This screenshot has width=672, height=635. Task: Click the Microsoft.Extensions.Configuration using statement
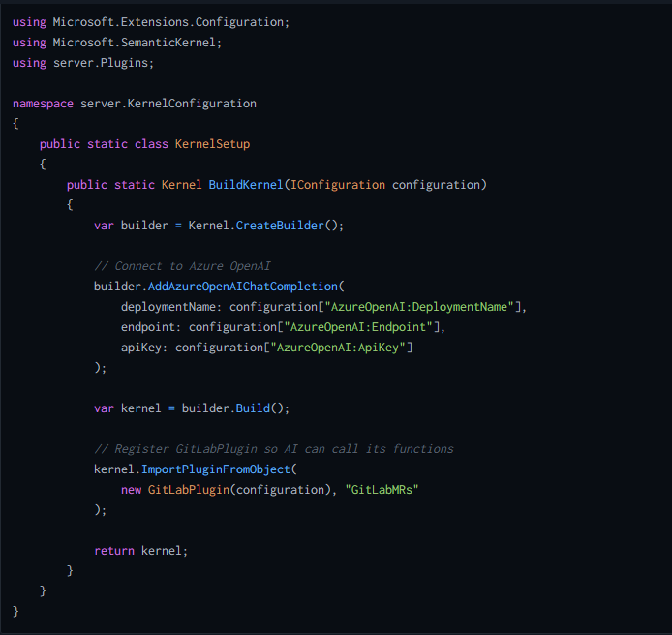point(150,21)
